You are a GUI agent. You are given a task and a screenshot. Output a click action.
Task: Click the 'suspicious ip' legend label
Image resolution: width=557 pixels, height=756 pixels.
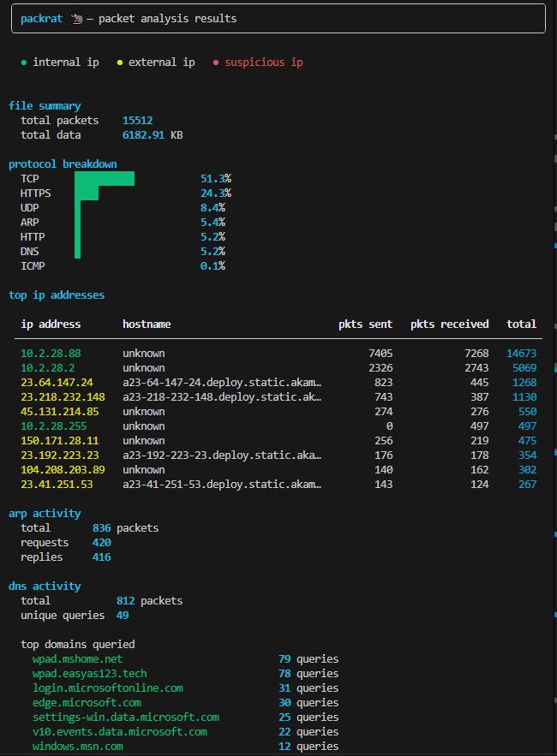(x=264, y=63)
